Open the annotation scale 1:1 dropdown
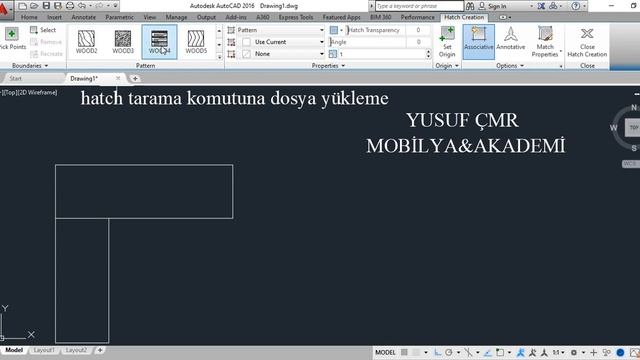 coord(558,352)
